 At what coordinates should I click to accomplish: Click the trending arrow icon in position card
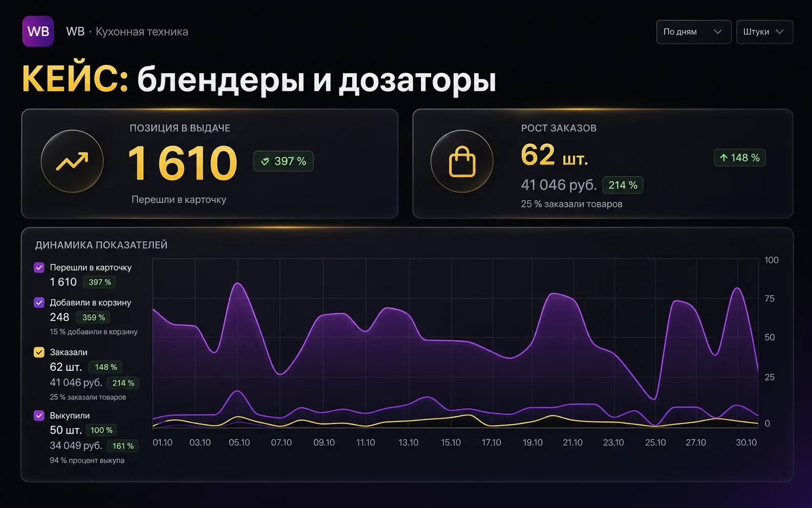coord(72,161)
